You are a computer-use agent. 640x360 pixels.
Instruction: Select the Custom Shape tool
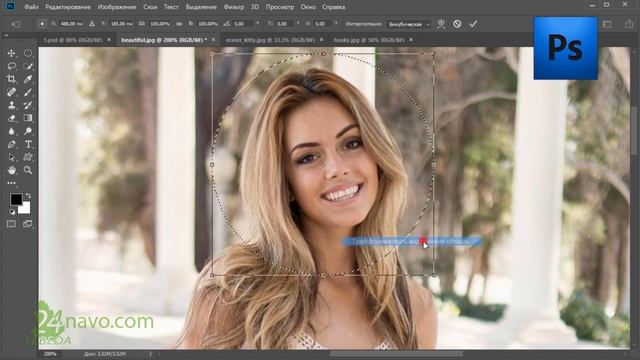[28, 158]
